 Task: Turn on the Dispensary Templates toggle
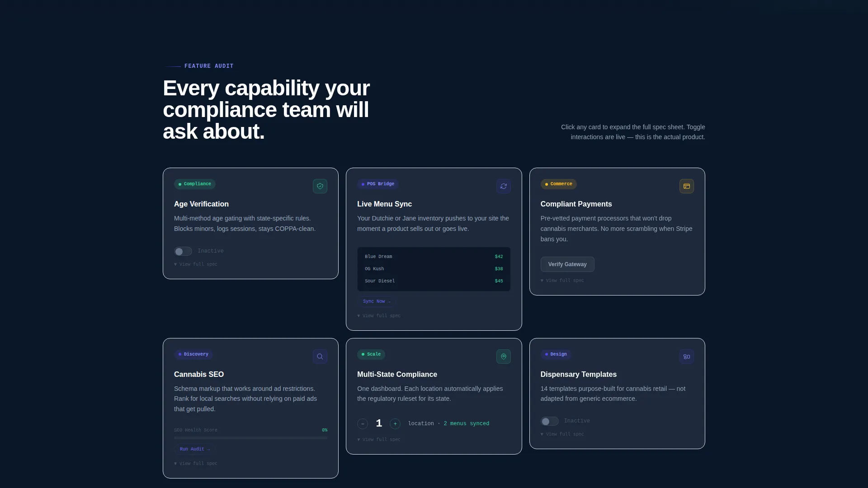tap(550, 421)
